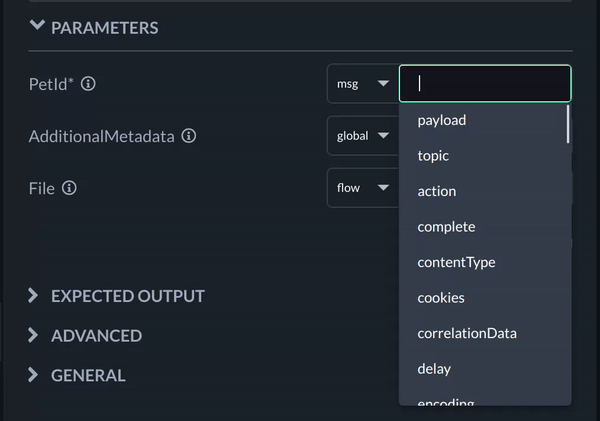Open the msg type dropdown for PetId
This screenshot has width=600, height=421.
tap(362, 84)
